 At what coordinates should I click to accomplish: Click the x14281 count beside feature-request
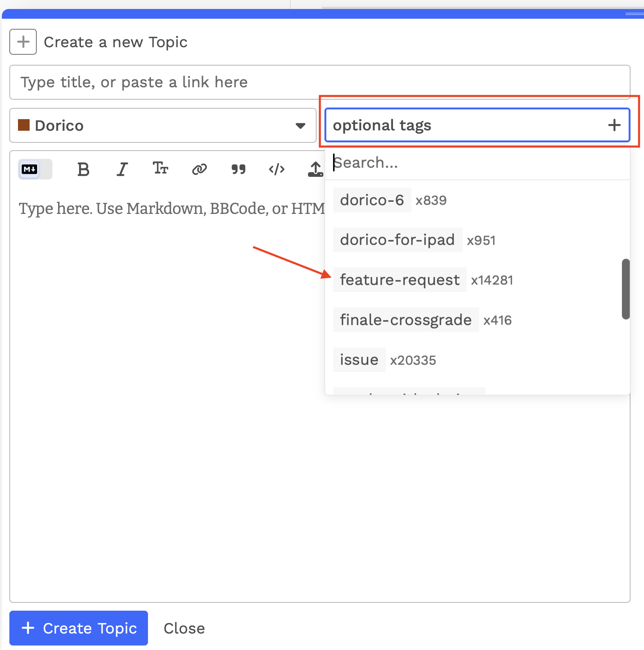[492, 280]
